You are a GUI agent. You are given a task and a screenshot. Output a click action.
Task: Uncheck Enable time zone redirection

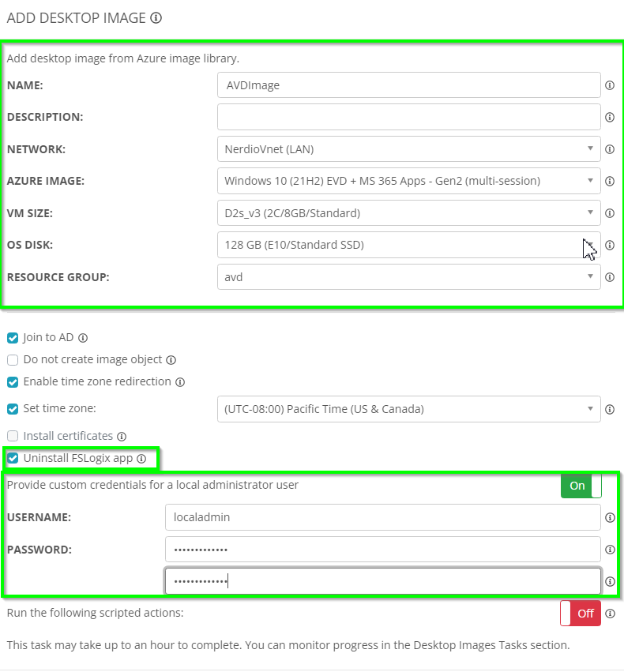(x=13, y=382)
